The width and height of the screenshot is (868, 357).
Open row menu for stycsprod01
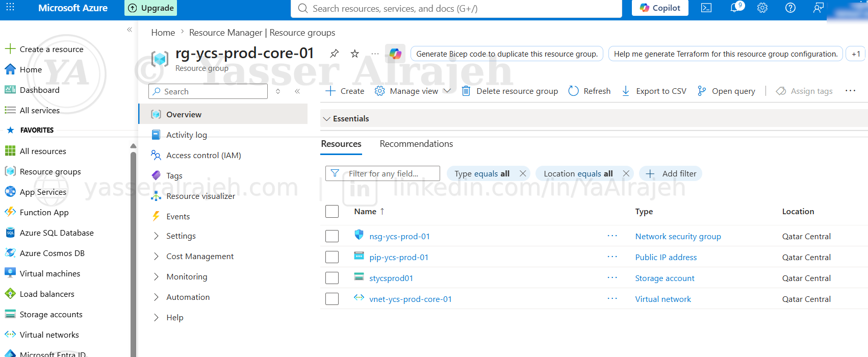[612, 277]
